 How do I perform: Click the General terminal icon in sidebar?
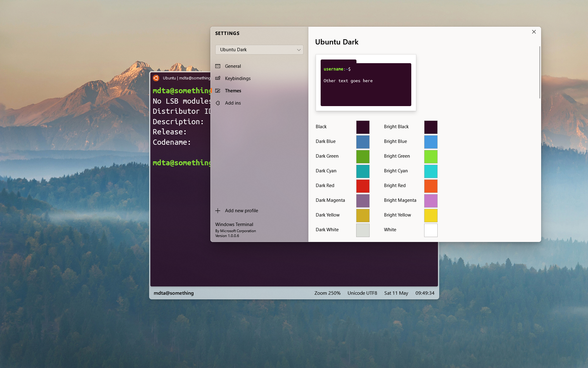[218, 66]
